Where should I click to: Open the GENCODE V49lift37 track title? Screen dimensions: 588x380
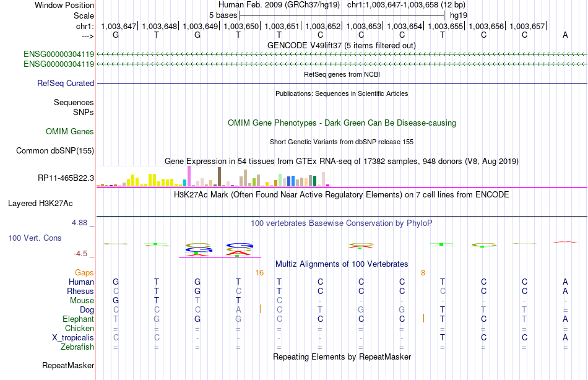(x=341, y=45)
